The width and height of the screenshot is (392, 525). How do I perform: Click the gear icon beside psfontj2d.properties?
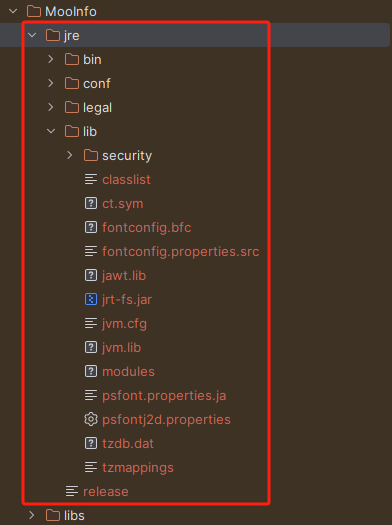click(91, 419)
